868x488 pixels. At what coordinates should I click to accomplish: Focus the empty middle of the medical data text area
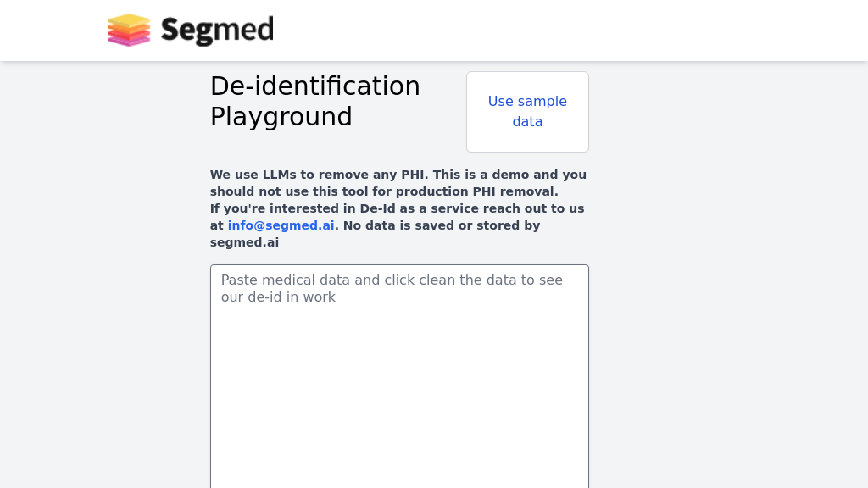399,390
